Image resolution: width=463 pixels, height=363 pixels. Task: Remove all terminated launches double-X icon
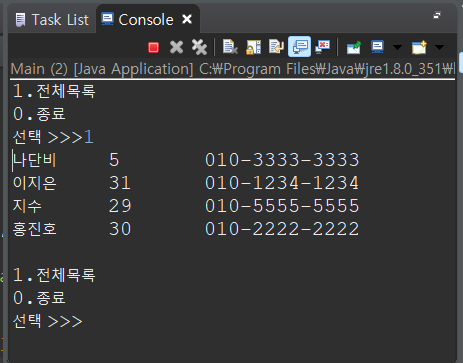[x=199, y=47]
